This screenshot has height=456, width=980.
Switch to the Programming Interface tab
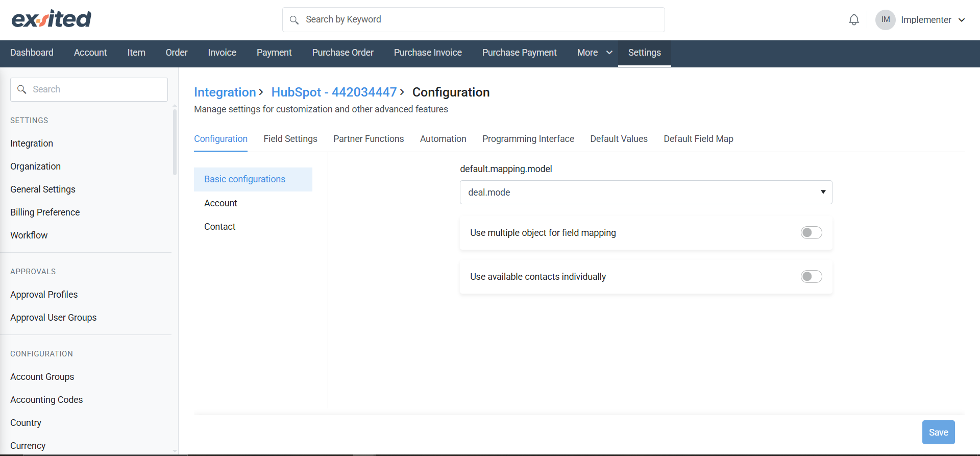point(528,139)
